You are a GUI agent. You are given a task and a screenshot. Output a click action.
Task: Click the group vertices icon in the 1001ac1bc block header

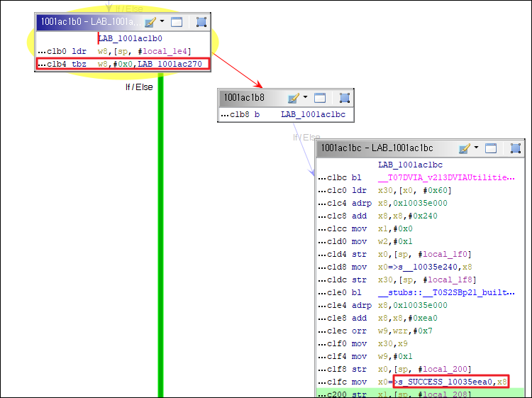coord(516,148)
